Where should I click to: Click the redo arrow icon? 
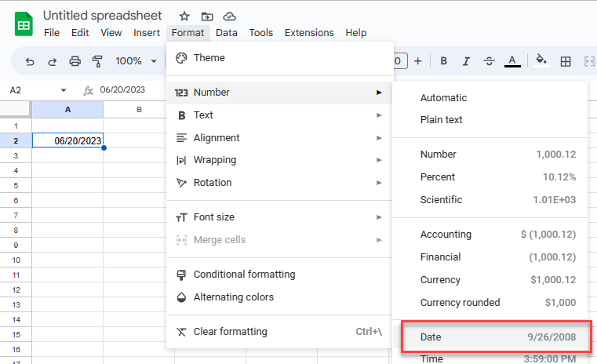click(x=53, y=61)
